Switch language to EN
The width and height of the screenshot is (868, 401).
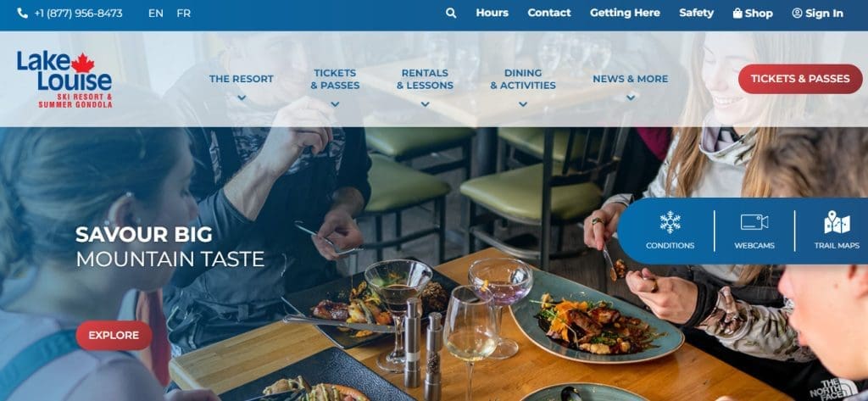click(x=156, y=14)
